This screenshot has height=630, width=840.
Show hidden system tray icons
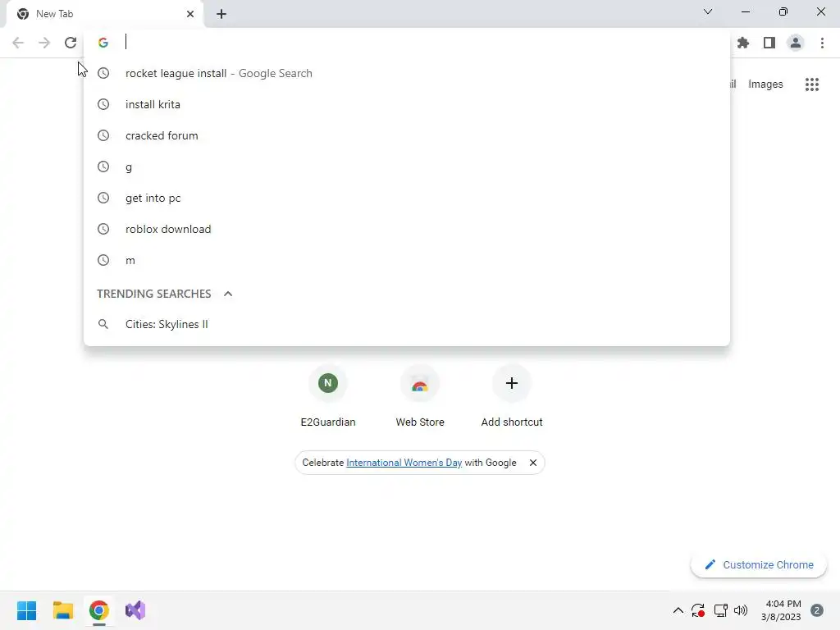pyautogui.click(x=678, y=610)
